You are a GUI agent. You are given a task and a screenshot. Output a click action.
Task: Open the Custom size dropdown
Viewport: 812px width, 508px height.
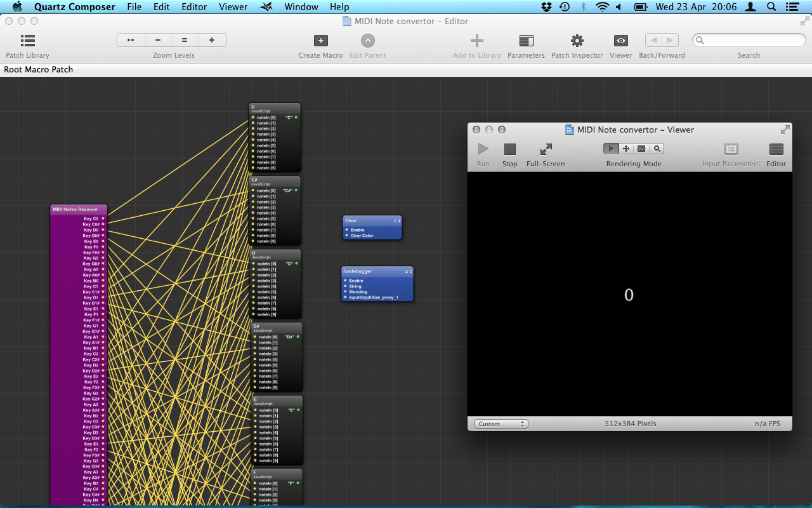pos(501,424)
